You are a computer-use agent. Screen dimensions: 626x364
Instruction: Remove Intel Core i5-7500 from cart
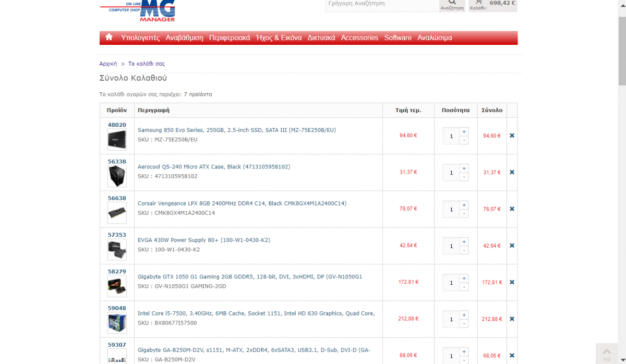512,319
